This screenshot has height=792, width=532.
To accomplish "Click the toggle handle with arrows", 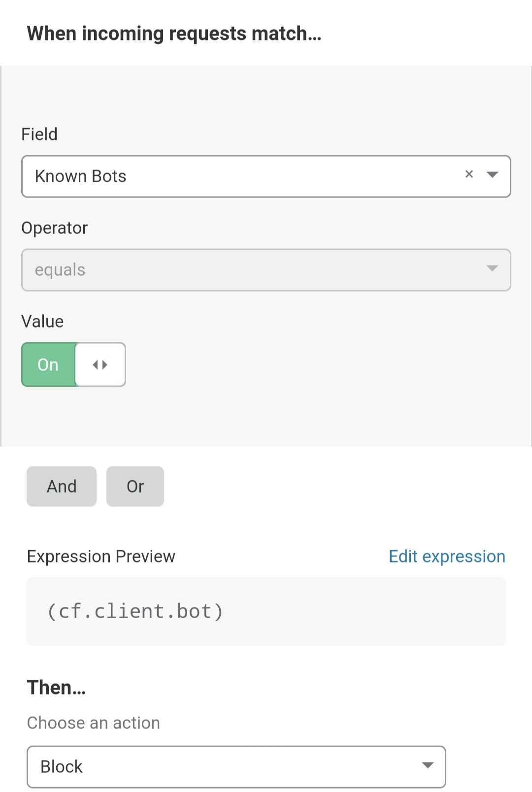I will point(100,364).
